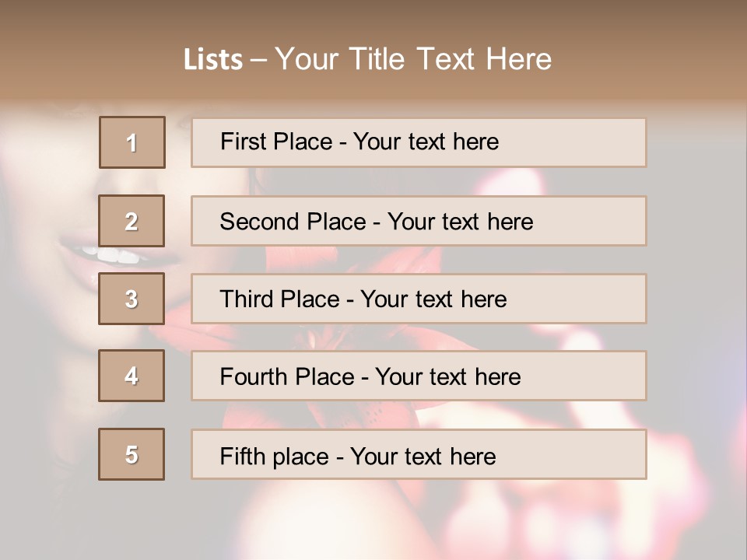The height and width of the screenshot is (560, 747).
Task: Click the words Title Text Here
Action: pyautogui.click(x=451, y=59)
